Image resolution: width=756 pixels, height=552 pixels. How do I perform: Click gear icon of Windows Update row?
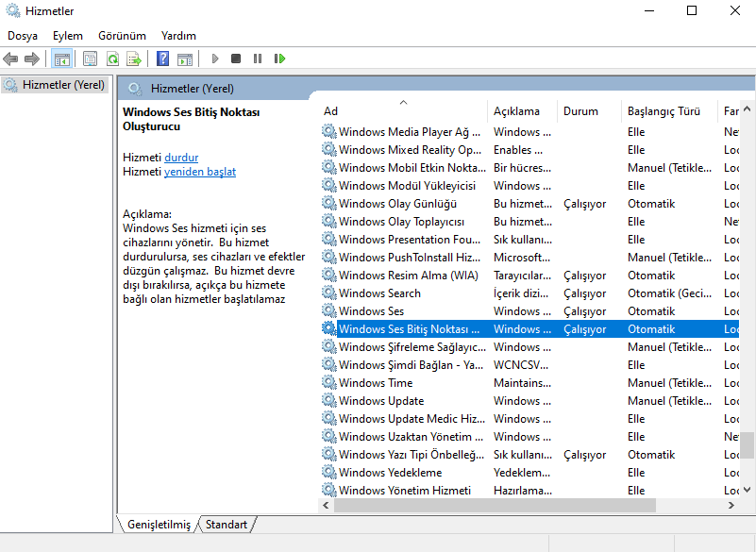click(x=329, y=401)
